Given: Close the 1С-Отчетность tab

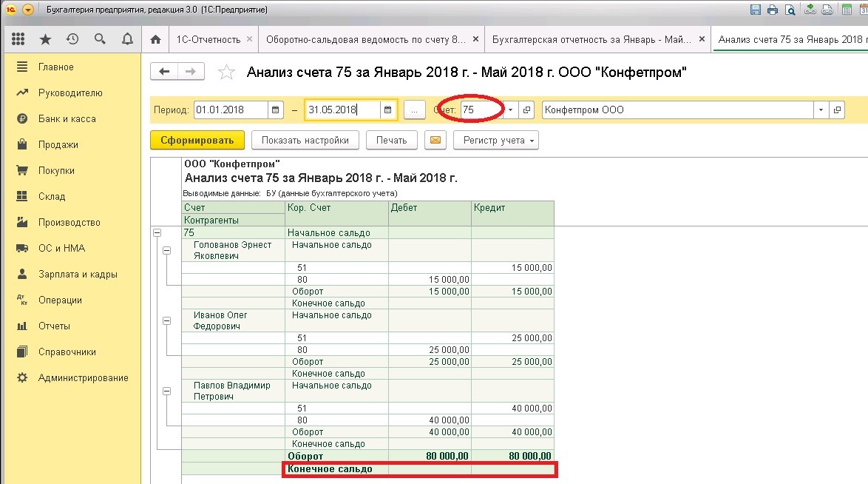Looking at the screenshot, I should point(250,39).
